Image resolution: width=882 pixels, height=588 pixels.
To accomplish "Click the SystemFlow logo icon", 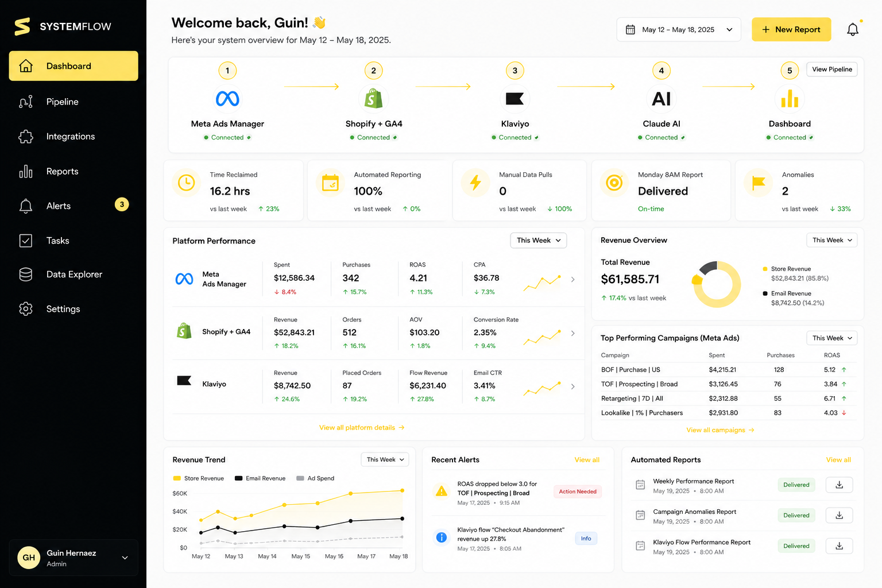I will pyautogui.click(x=22, y=26).
